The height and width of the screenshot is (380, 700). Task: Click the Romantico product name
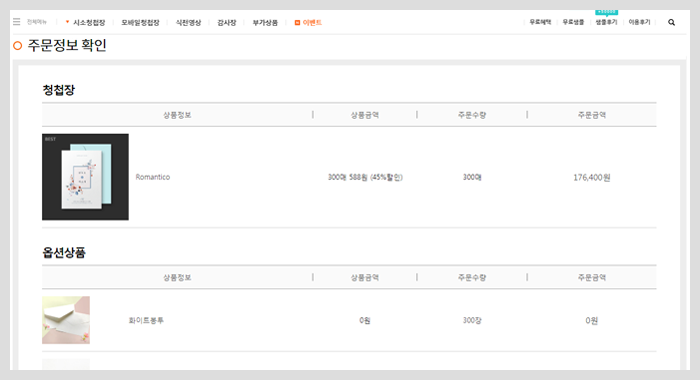153,177
